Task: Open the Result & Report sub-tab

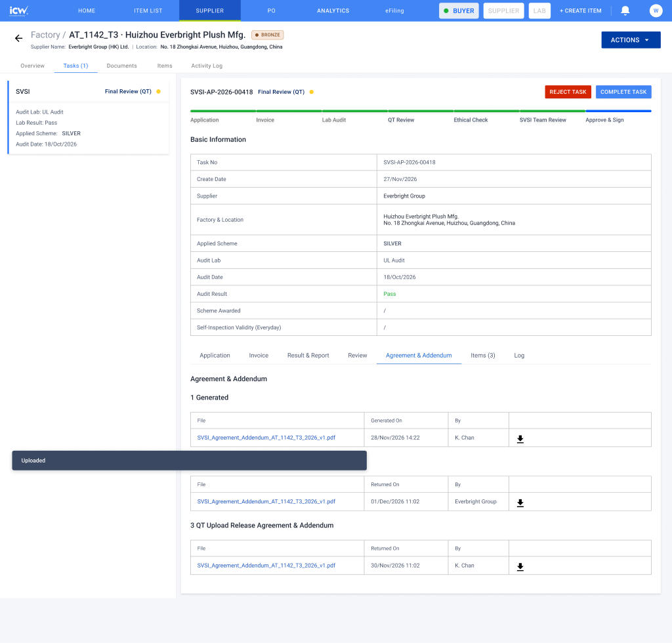Action: coord(308,355)
